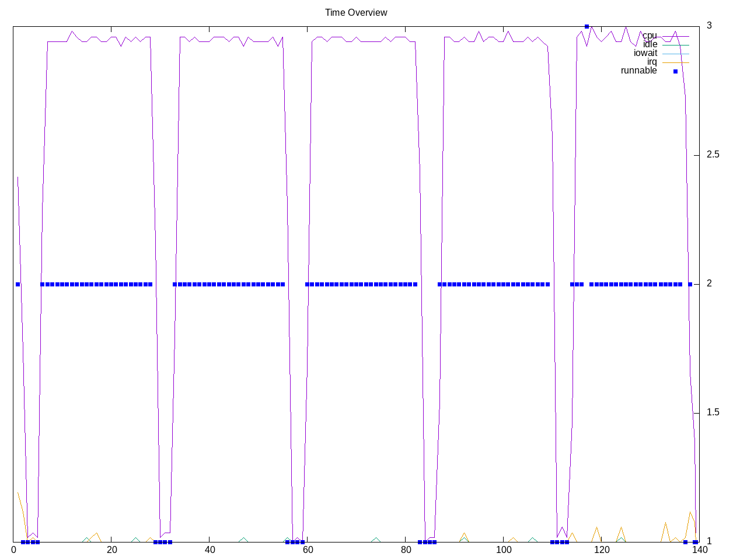Pick the orange irq legend line
The height and width of the screenshot is (560, 747).
675,62
